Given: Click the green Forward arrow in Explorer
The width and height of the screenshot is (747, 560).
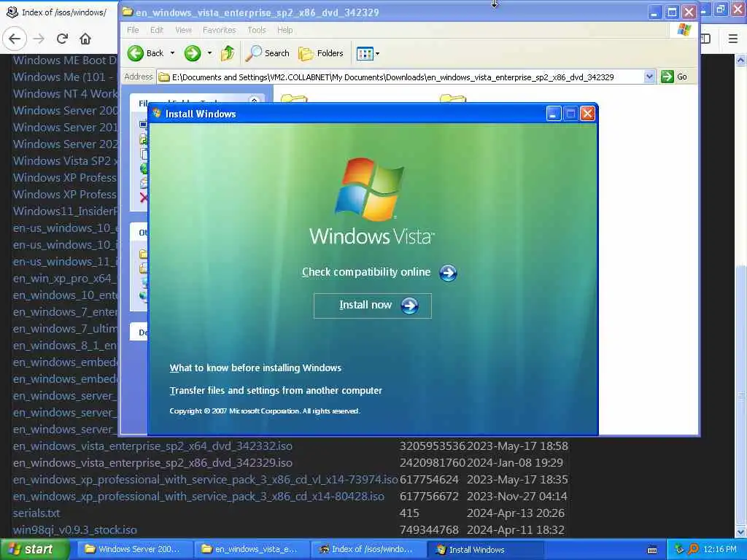Looking at the screenshot, I should [193, 53].
